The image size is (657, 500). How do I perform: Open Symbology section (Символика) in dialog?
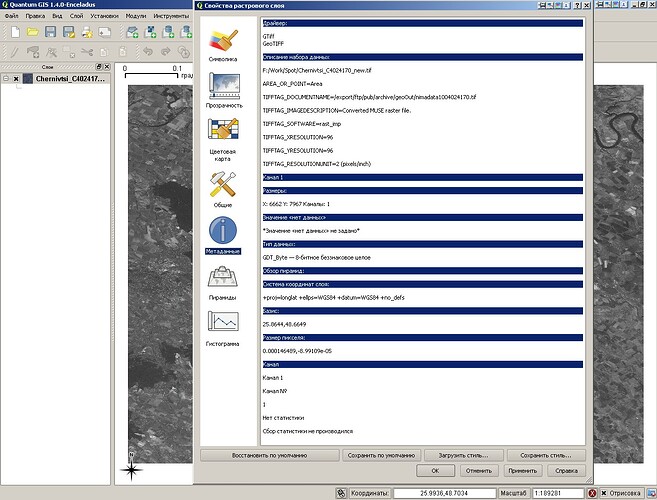[x=223, y=45]
